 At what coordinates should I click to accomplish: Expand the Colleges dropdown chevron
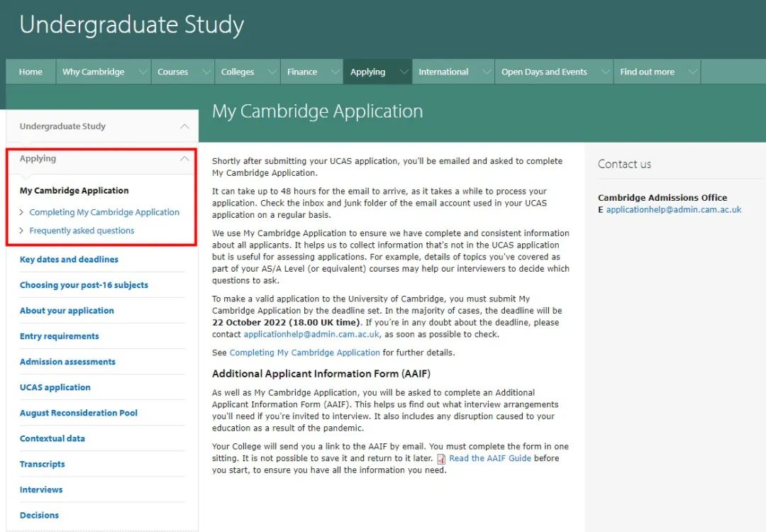click(272, 72)
